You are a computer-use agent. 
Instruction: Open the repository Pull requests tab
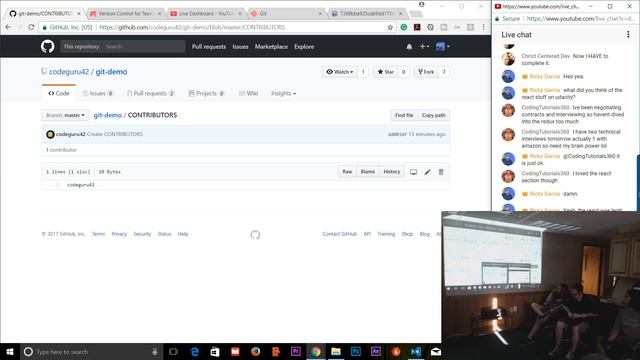151,93
